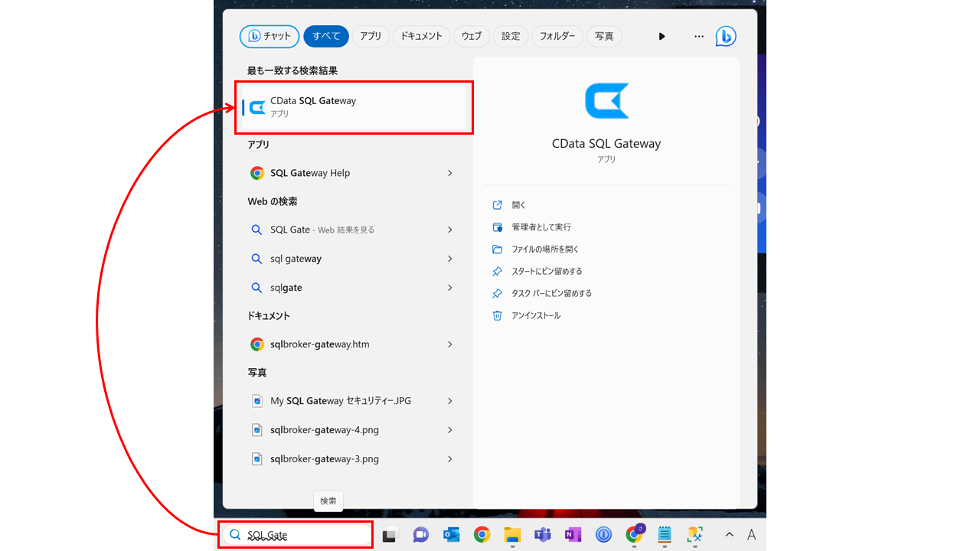Open Bing chat icon at top right
The image size is (980, 551).
click(726, 36)
